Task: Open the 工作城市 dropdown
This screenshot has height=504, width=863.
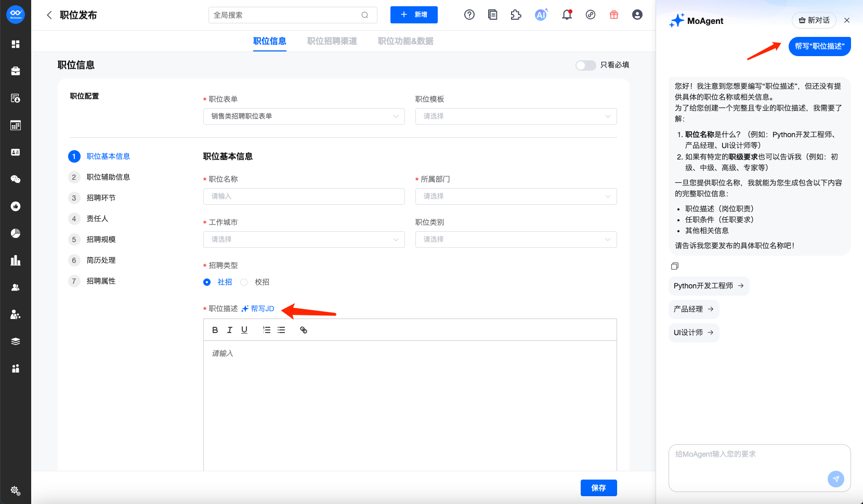Action: (304, 240)
